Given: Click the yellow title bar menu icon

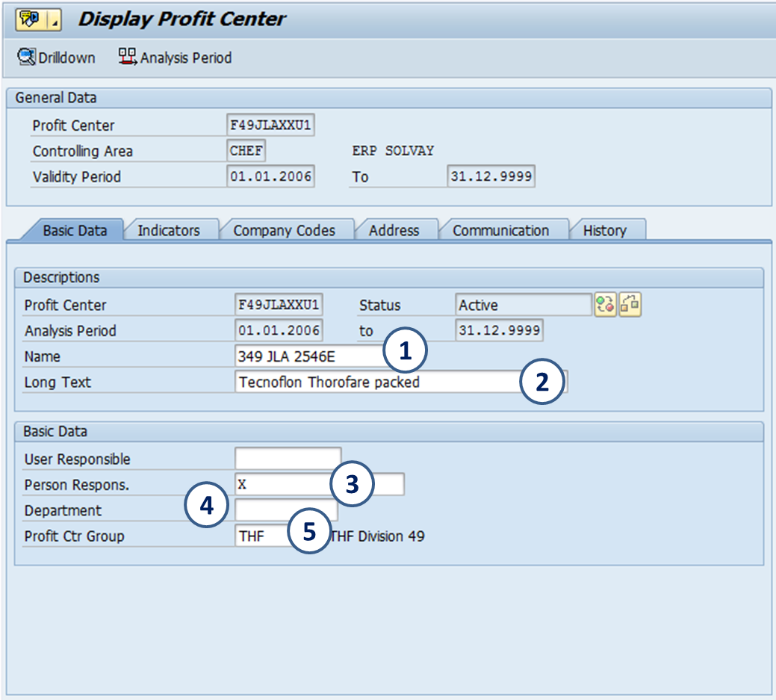Looking at the screenshot, I should [x=29, y=20].
